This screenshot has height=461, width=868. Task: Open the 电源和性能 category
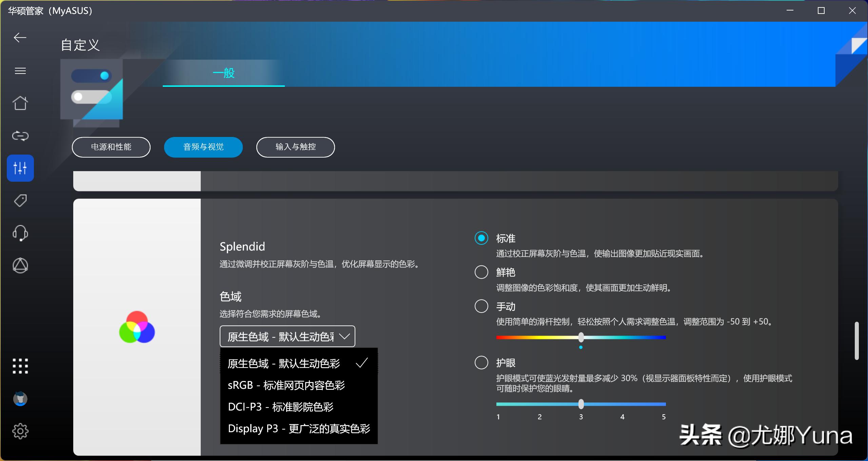(x=111, y=147)
